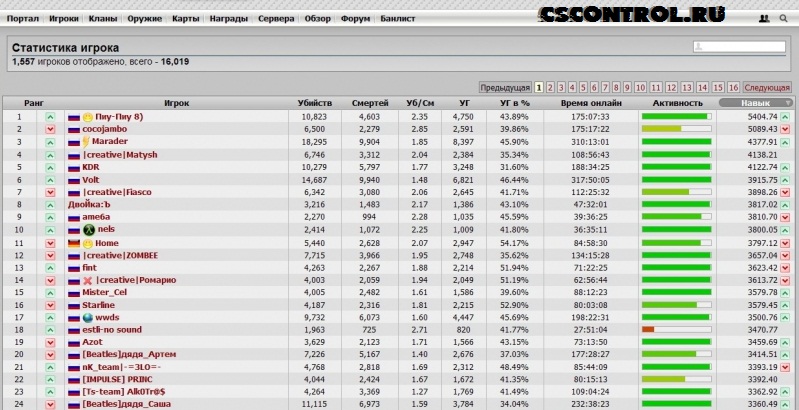Click the green rank-up arrow in row 1
Screen dimensions: 799x410
[x=49, y=117]
